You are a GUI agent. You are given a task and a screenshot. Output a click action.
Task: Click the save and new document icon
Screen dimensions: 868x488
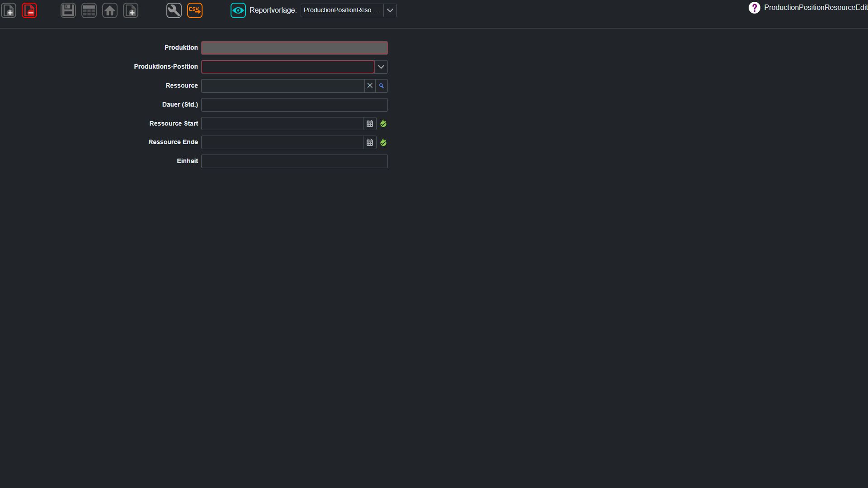131,10
